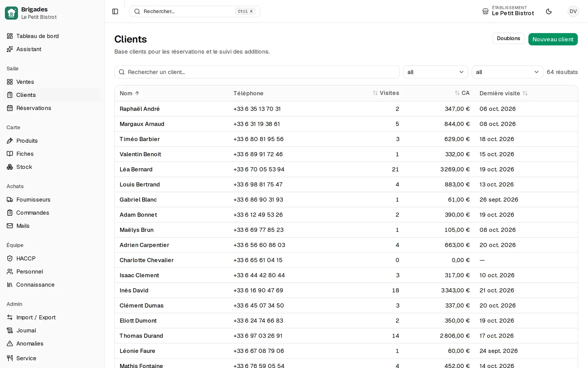Open Tableau de bord in sidebar
The width and height of the screenshot is (588, 368).
pyautogui.click(x=52, y=36)
